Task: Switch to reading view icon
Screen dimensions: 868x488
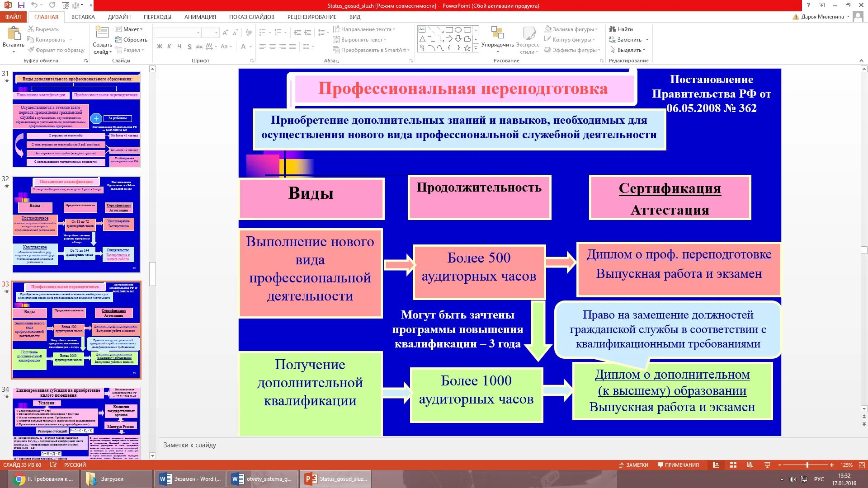Action: 750,465
